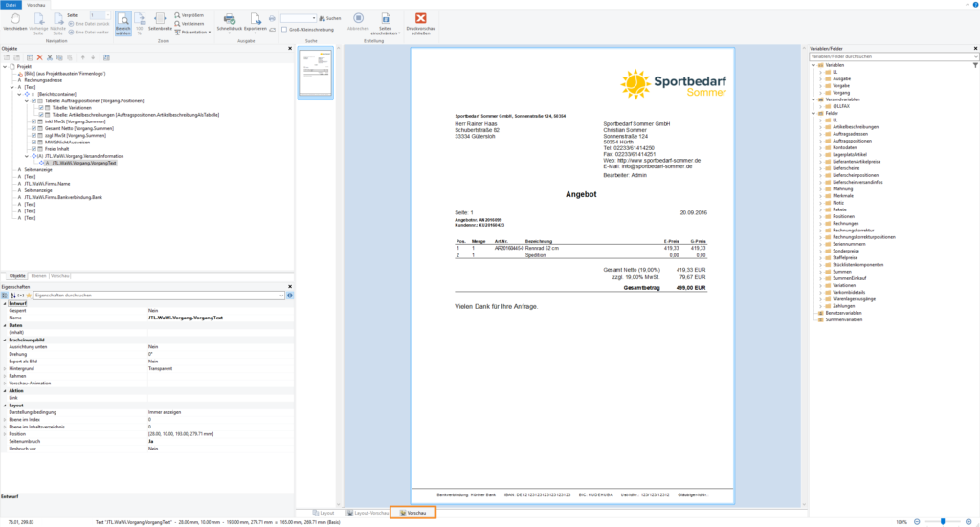Click the Suchen search button
Screen dimensions: 980x527
pos(330,18)
